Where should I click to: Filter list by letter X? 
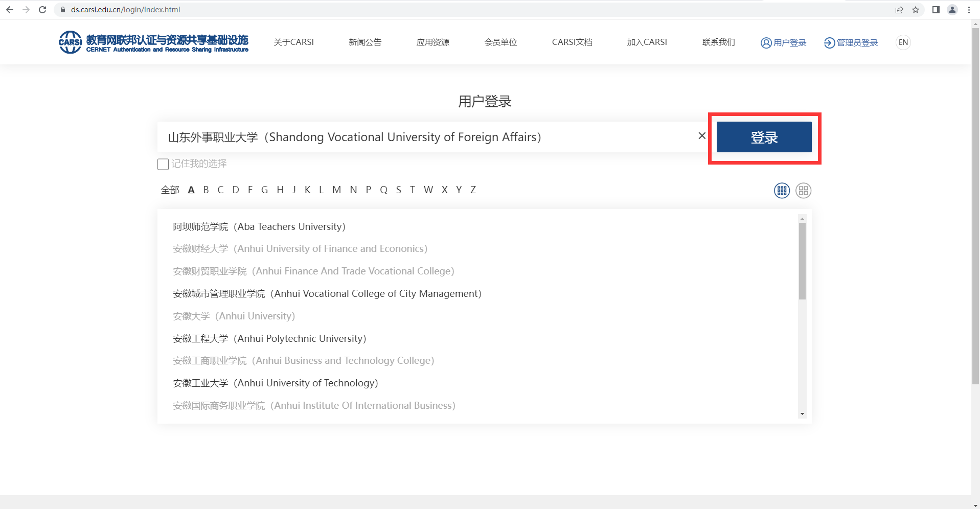(x=445, y=190)
